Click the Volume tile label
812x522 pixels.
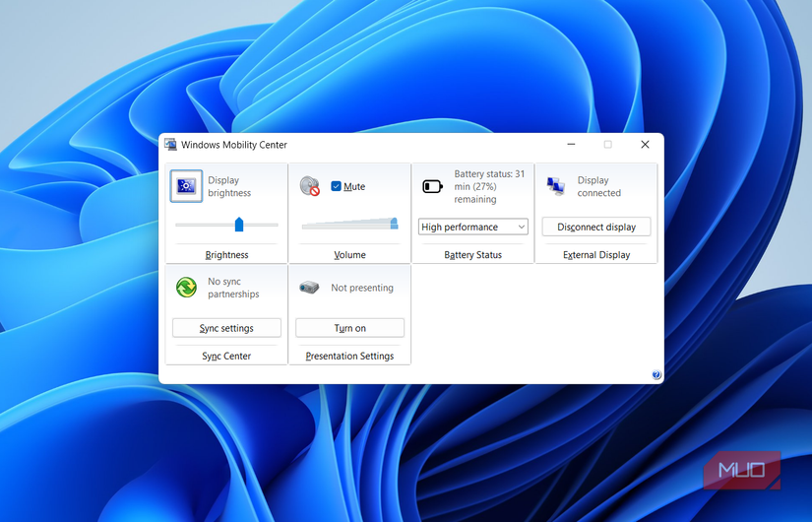[x=349, y=254]
